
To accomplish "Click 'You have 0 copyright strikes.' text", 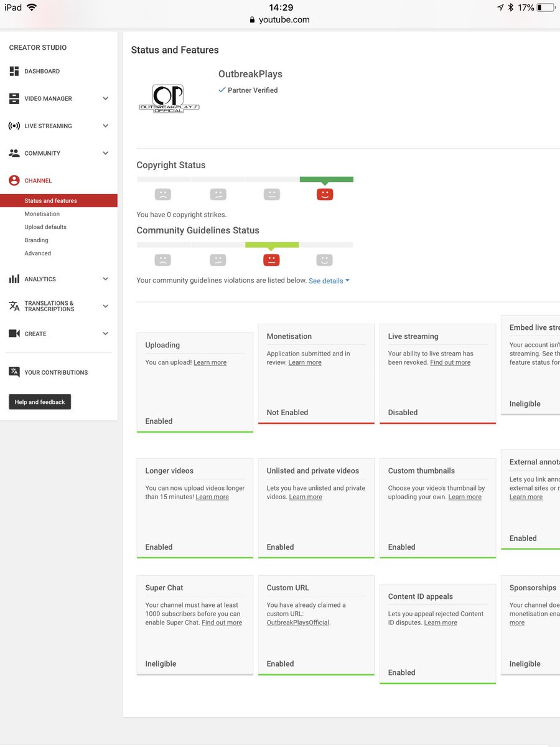I will (182, 215).
